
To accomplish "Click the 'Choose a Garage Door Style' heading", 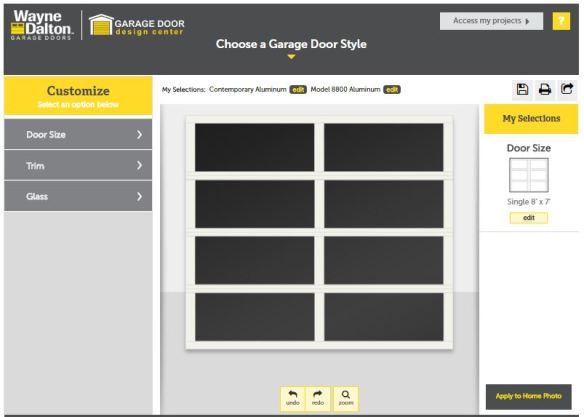I will (291, 44).
